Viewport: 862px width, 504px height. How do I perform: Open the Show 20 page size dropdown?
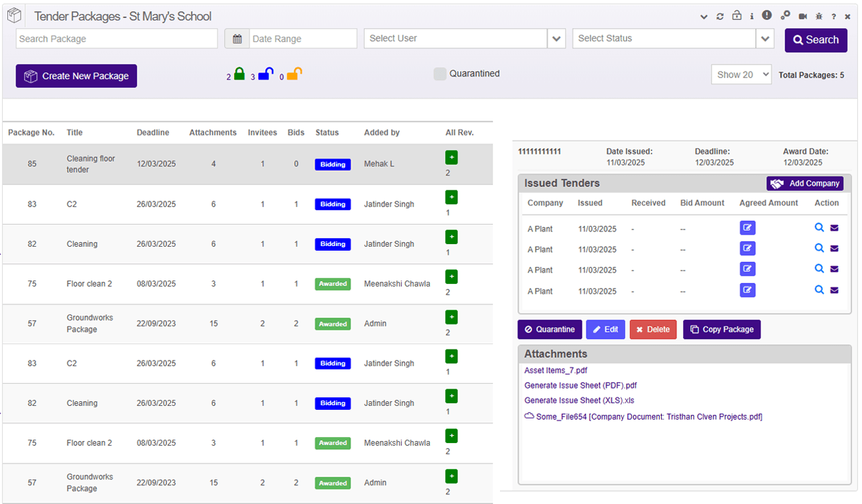(x=741, y=75)
